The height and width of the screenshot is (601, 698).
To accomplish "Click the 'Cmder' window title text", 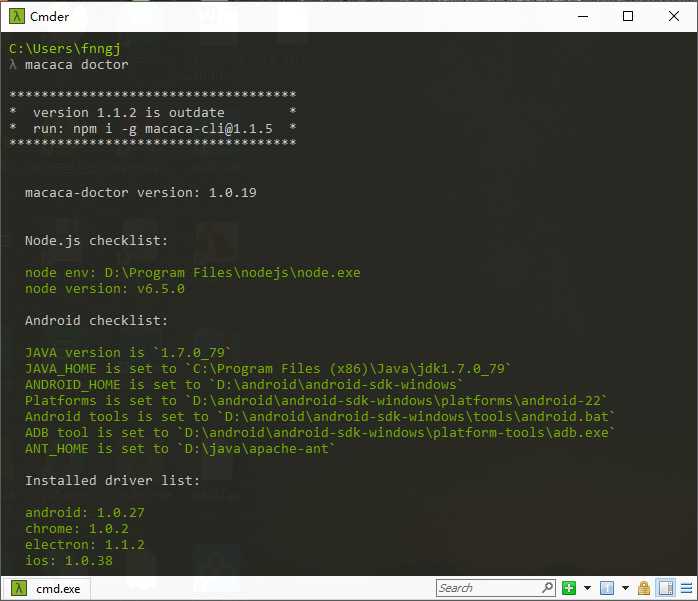I will pyautogui.click(x=49, y=17).
